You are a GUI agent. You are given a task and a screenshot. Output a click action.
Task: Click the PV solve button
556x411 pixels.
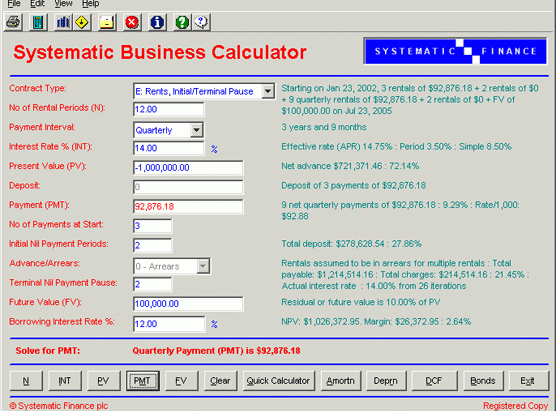click(104, 381)
